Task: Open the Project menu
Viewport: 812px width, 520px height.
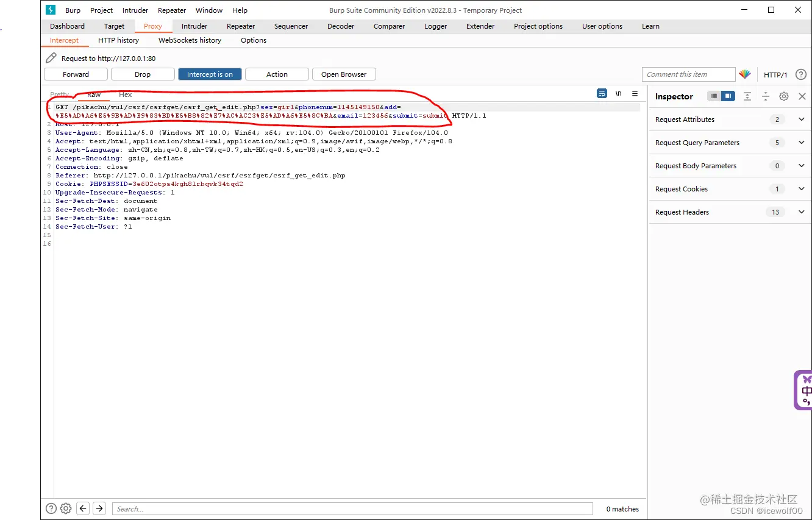Action: point(101,10)
